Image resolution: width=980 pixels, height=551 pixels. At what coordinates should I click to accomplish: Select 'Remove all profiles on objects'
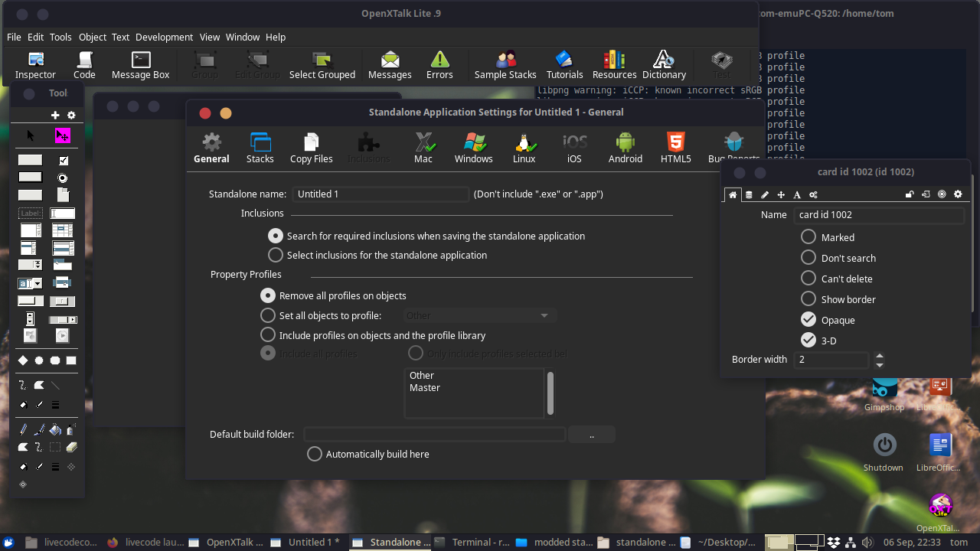point(267,295)
